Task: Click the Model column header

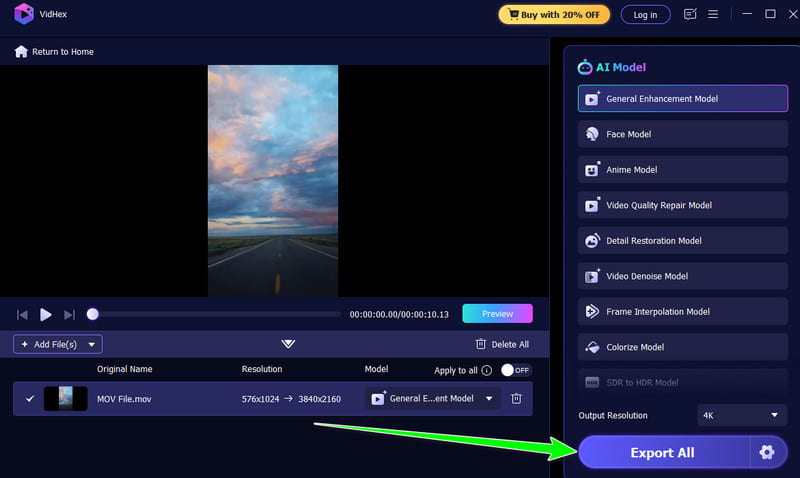Action: pos(376,369)
